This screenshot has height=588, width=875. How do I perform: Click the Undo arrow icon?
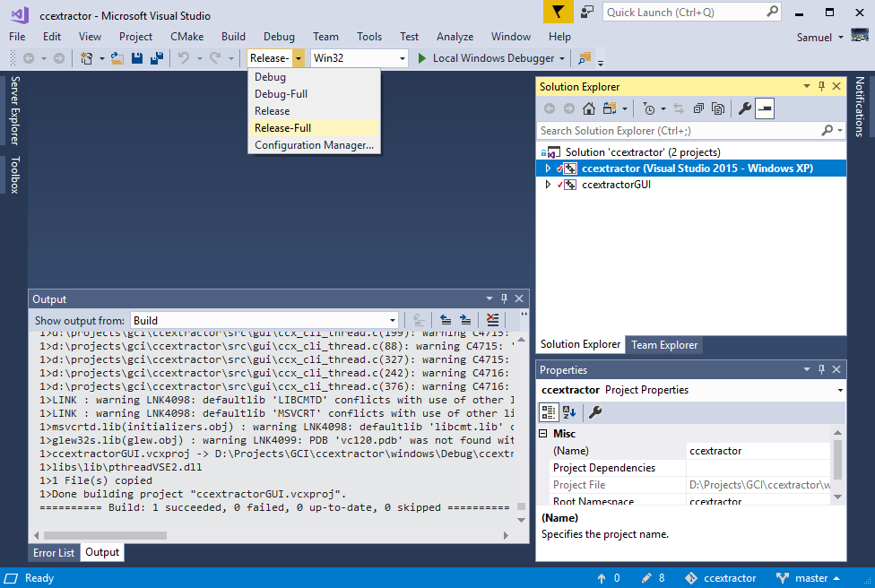184,58
